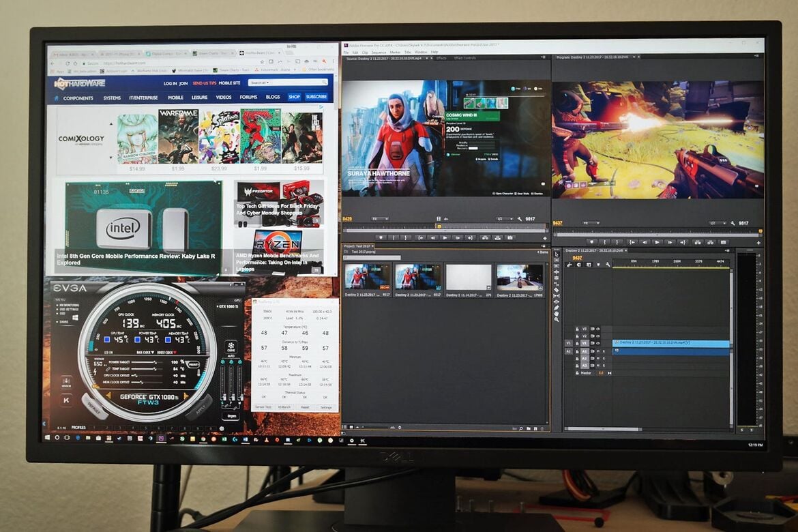
Task: Select the Hand tool in Premiere toolbar
Action: (557, 314)
